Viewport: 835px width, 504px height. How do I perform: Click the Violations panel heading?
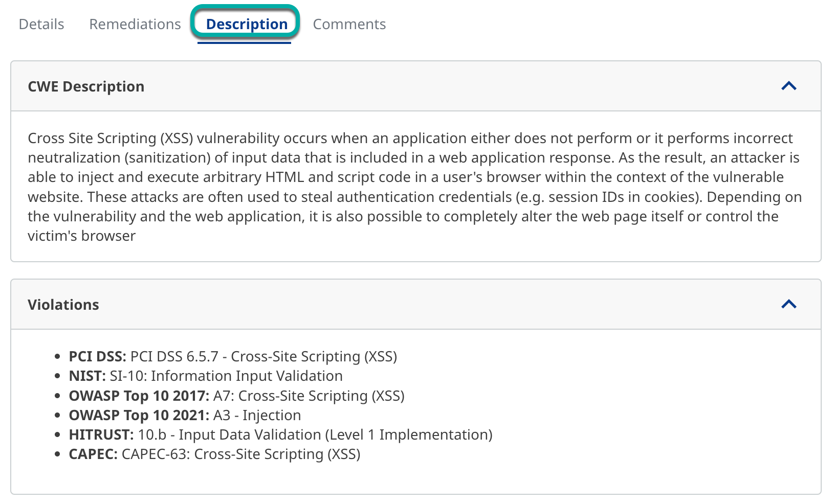point(63,305)
